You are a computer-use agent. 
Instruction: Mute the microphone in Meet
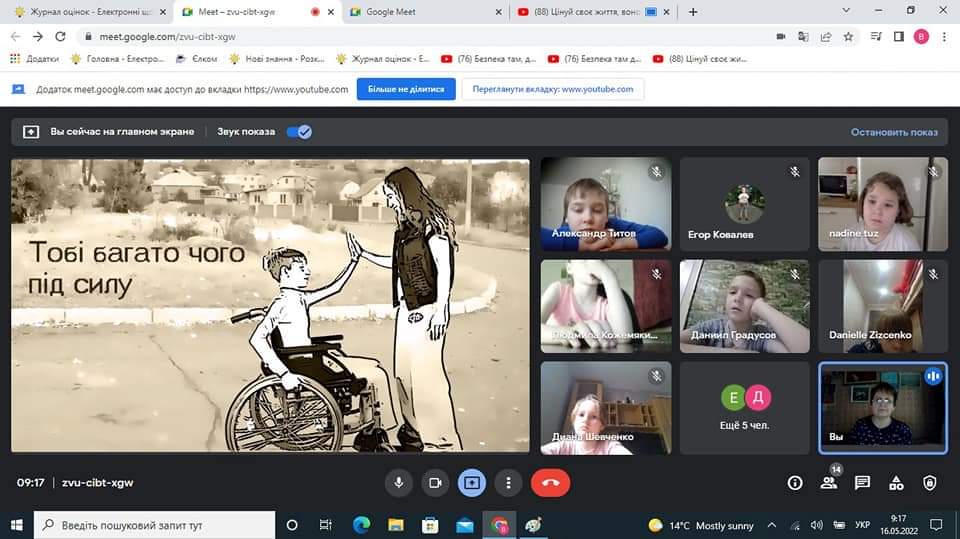point(399,482)
